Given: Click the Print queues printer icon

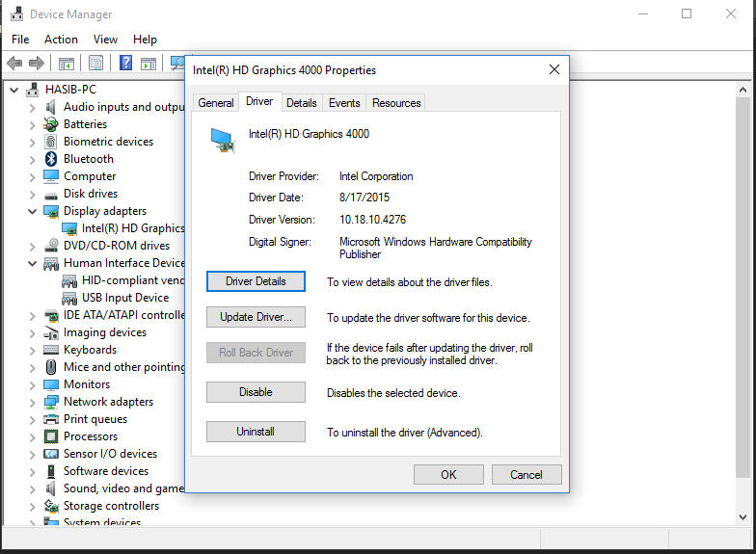Looking at the screenshot, I should click(51, 419).
